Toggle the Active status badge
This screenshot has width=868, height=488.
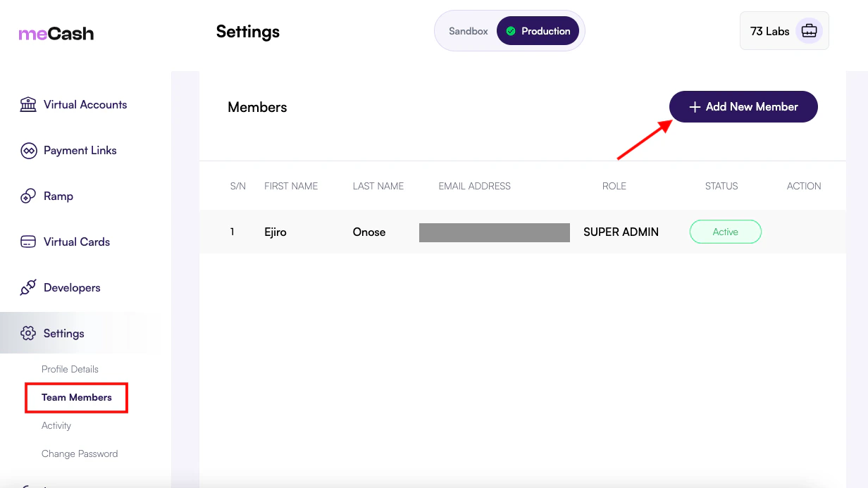(725, 232)
